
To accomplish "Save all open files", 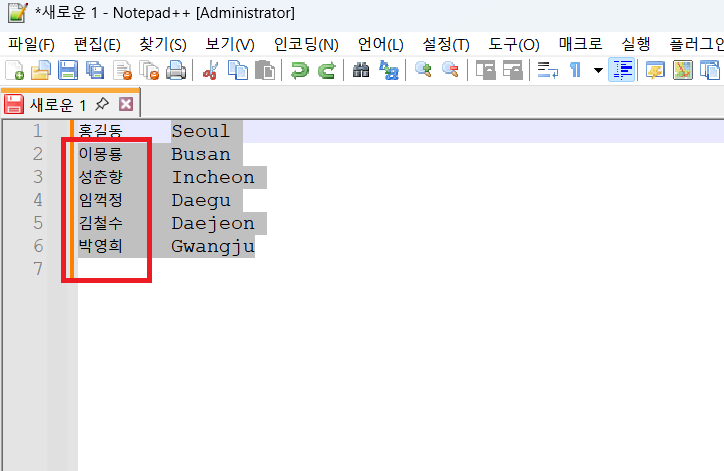I will (95, 71).
